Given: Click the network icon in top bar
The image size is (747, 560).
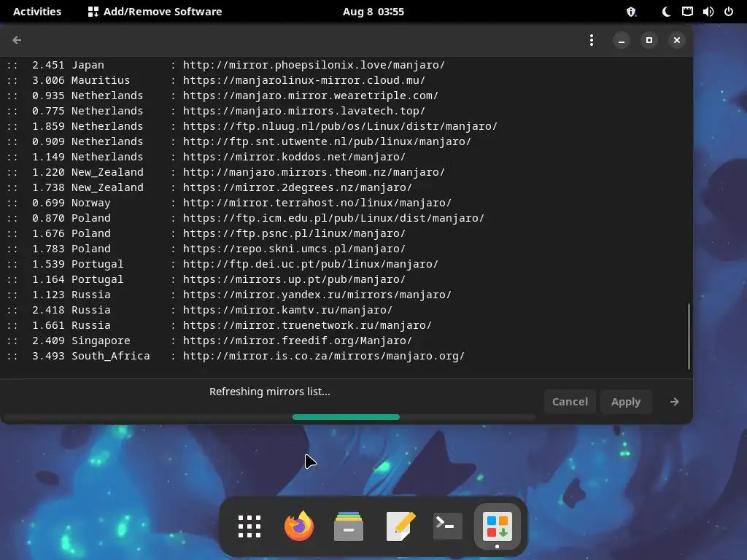Looking at the screenshot, I should point(687,12).
